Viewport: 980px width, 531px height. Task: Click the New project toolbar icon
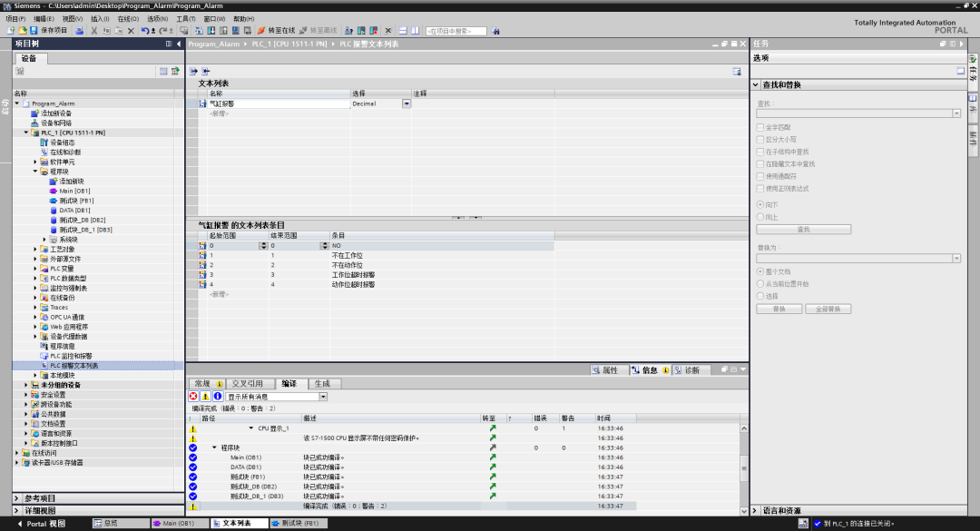pos(11,30)
